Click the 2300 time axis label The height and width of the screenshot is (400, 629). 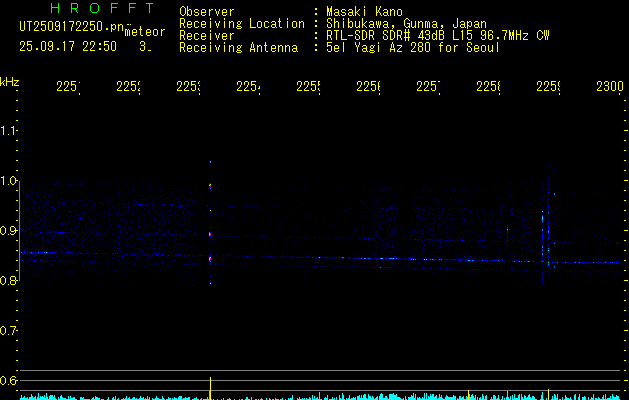tap(609, 87)
